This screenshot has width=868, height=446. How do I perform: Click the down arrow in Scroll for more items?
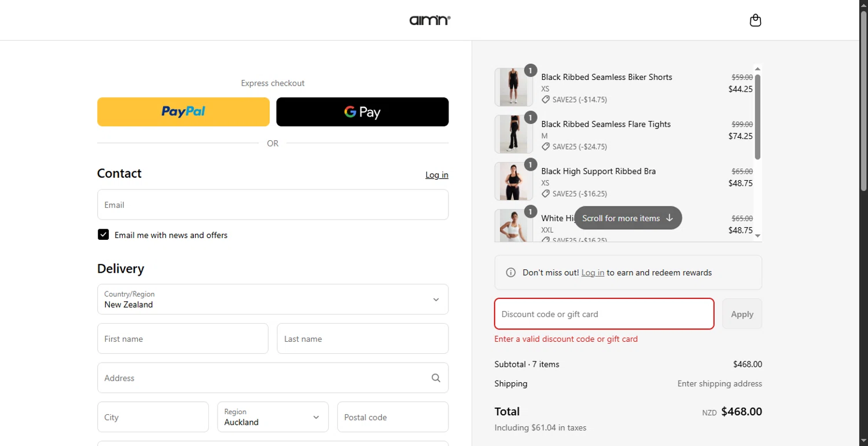pos(670,218)
